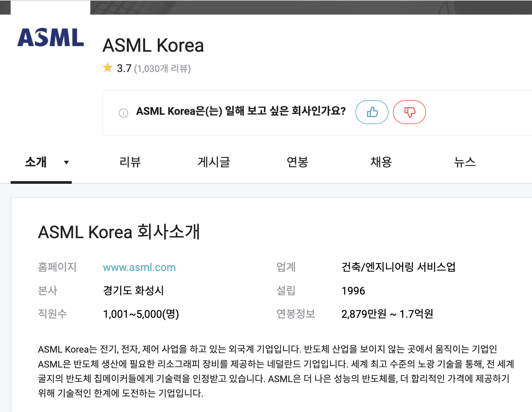This screenshot has height=412, width=532.
Task: Click the 경기도 화성시 headquarters value
Action: 133,291
